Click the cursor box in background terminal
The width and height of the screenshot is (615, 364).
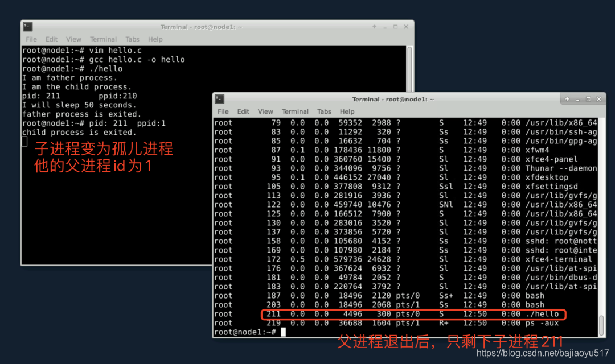click(24, 142)
